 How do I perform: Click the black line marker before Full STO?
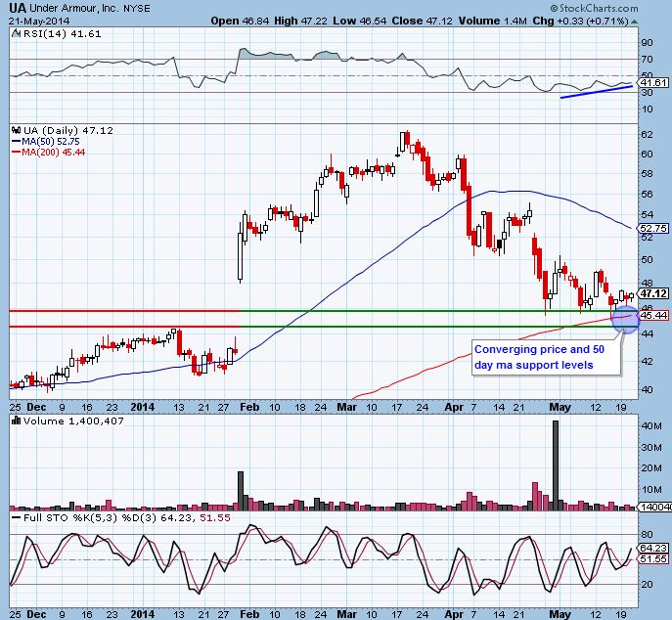click(16, 517)
